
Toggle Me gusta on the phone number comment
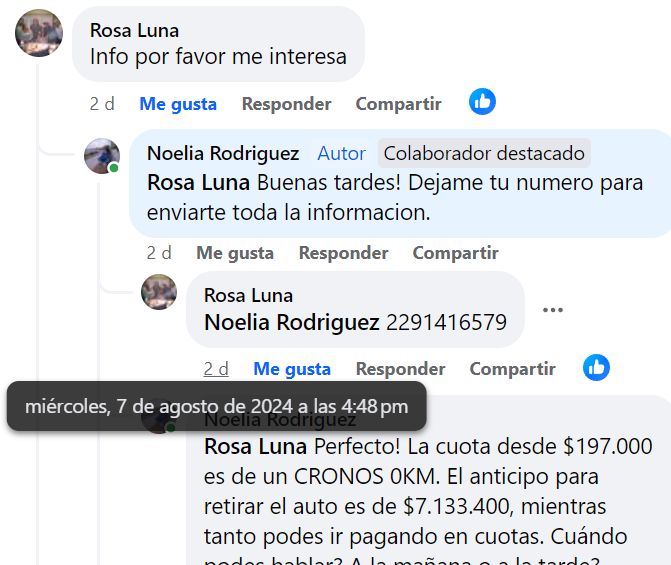292,369
